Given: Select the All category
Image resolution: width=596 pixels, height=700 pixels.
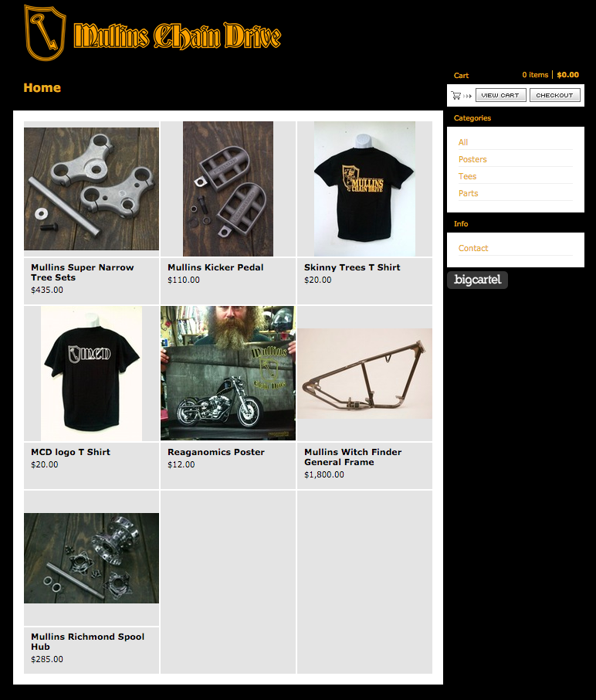Looking at the screenshot, I should [x=463, y=142].
